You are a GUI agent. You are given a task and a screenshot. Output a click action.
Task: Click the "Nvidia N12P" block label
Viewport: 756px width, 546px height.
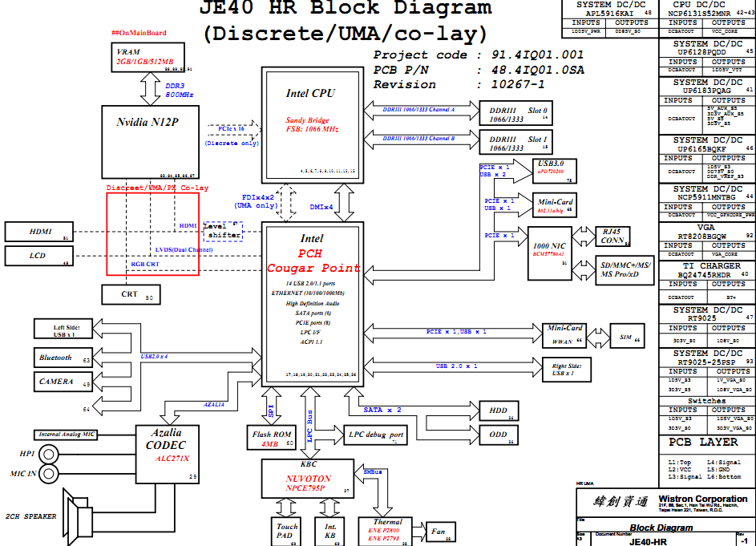(x=148, y=122)
